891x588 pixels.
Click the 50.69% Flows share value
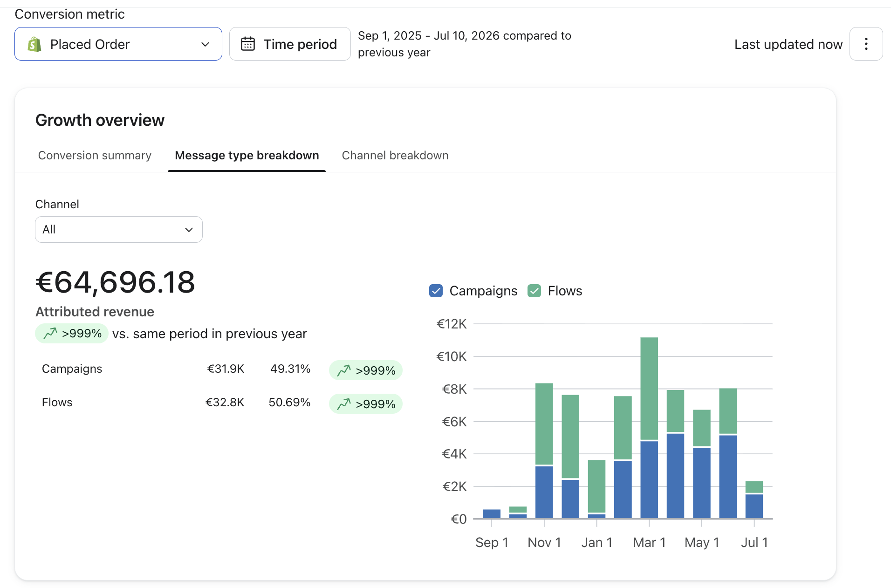289,402
